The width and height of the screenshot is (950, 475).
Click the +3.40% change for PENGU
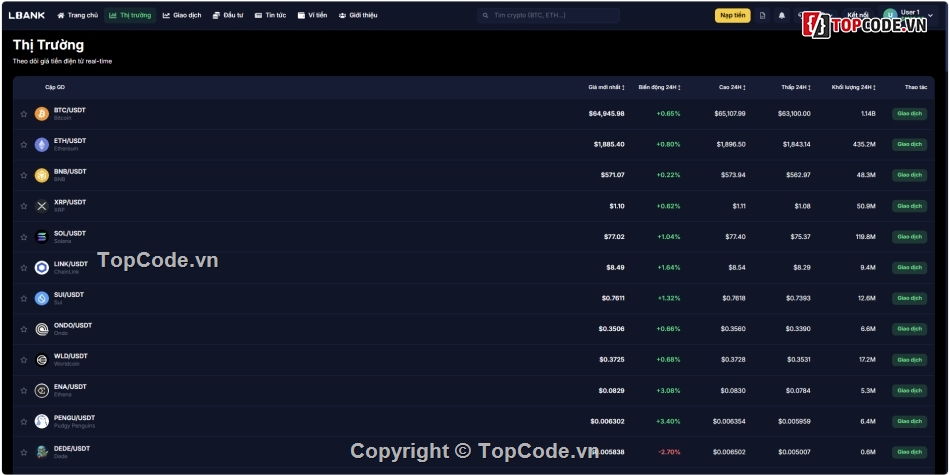(x=668, y=422)
